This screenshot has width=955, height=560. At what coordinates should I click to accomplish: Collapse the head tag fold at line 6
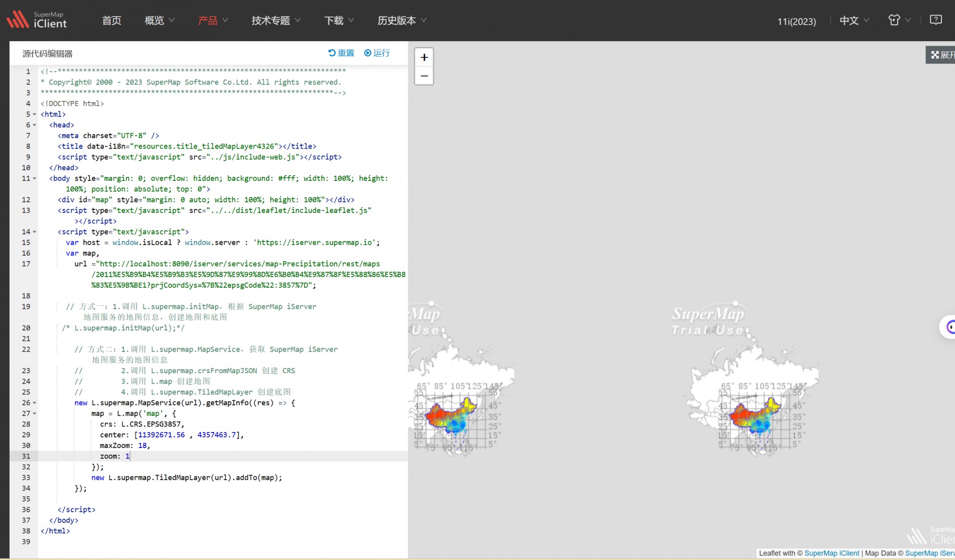(x=35, y=125)
